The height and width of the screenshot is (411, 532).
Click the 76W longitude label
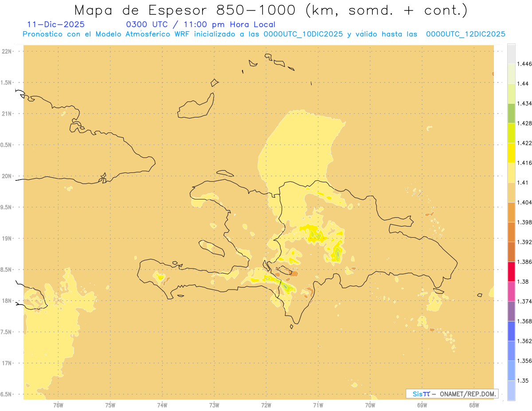point(58,405)
